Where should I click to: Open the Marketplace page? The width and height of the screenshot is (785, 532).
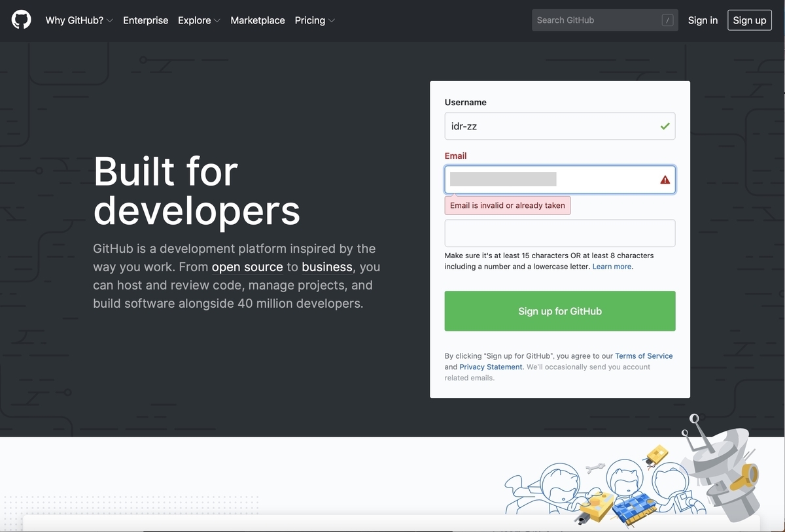coord(258,20)
